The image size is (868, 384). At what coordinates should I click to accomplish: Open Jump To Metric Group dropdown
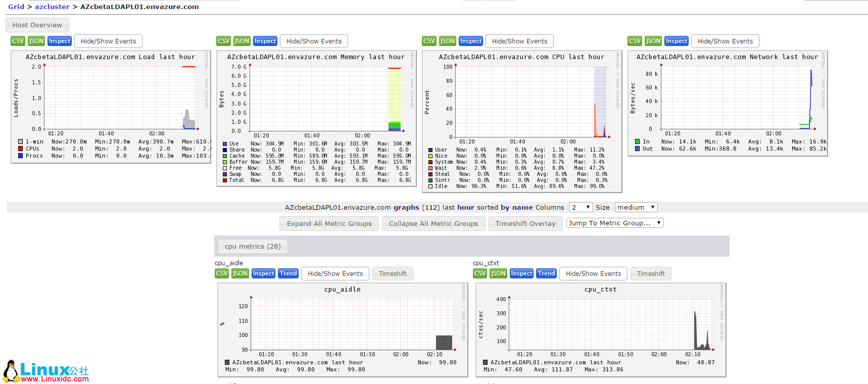tap(615, 223)
